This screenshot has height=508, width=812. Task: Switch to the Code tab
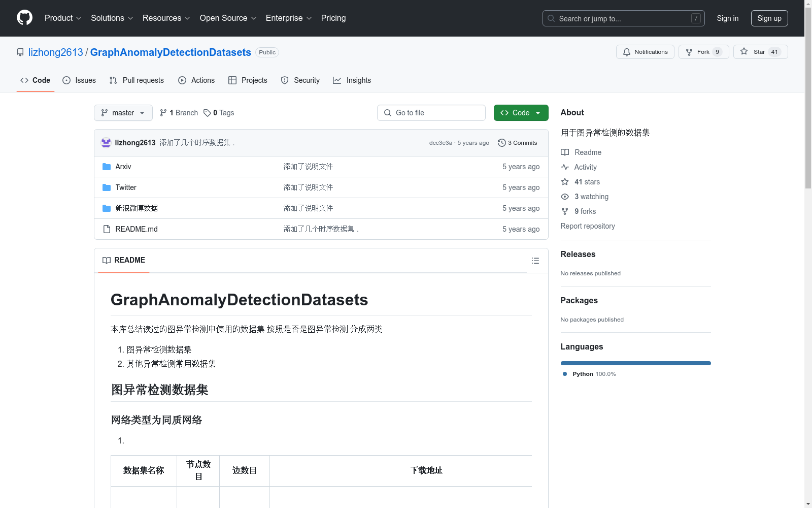pos(35,80)
